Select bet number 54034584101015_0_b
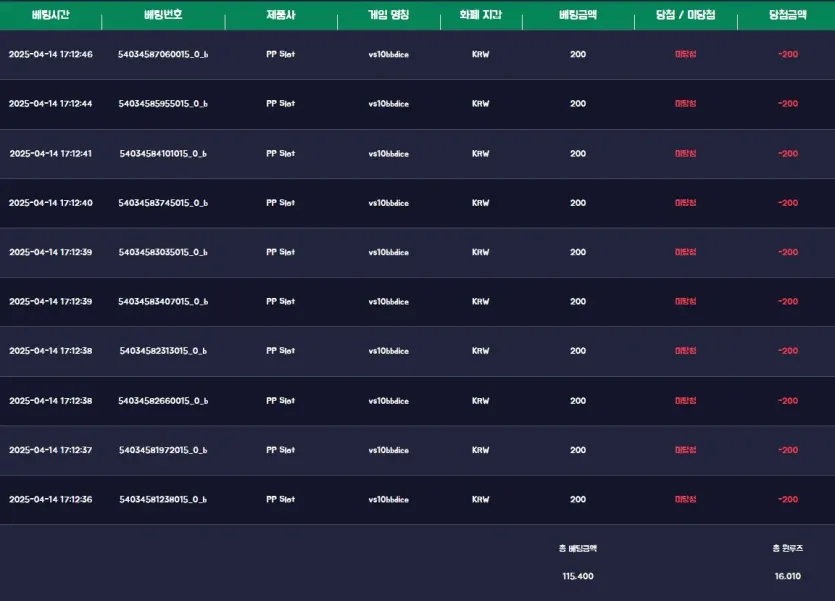Screen dimensions: 835x601 point(163,154)
